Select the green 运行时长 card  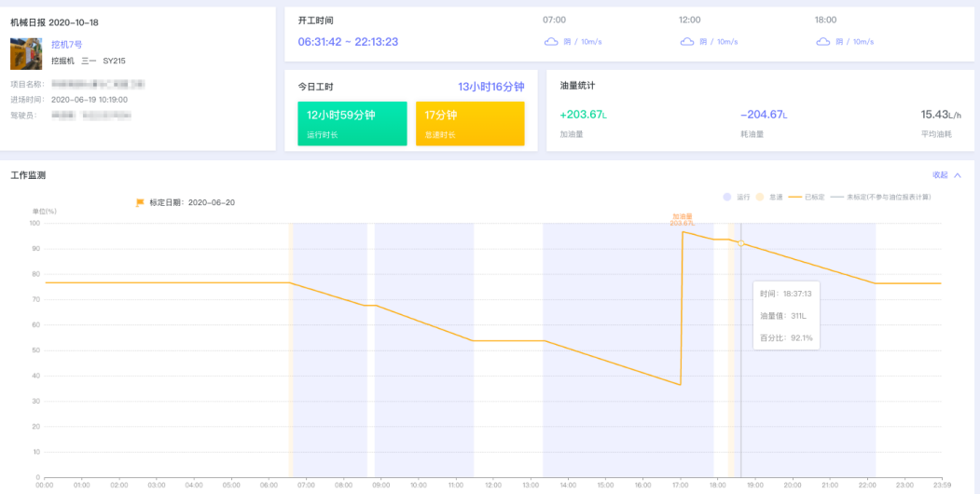(352, 124)
